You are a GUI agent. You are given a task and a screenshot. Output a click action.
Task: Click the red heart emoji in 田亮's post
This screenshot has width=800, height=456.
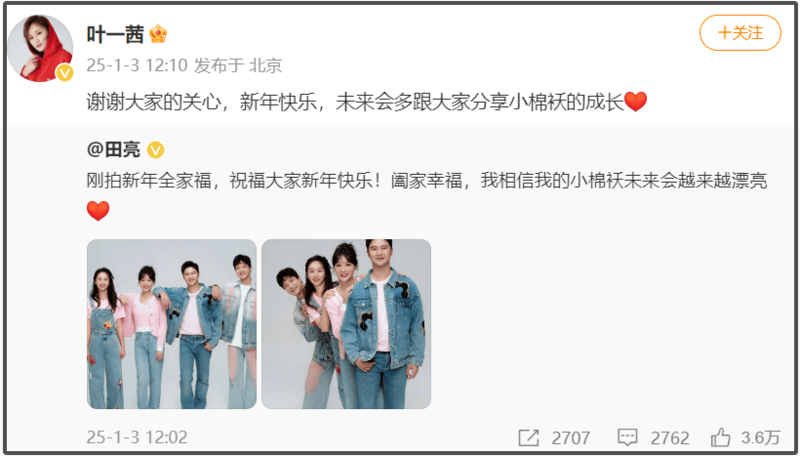(98, 211)
